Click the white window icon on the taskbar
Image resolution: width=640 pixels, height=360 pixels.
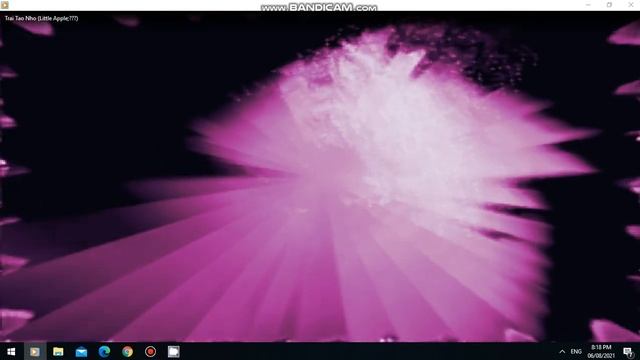click(x=173, y=351)
